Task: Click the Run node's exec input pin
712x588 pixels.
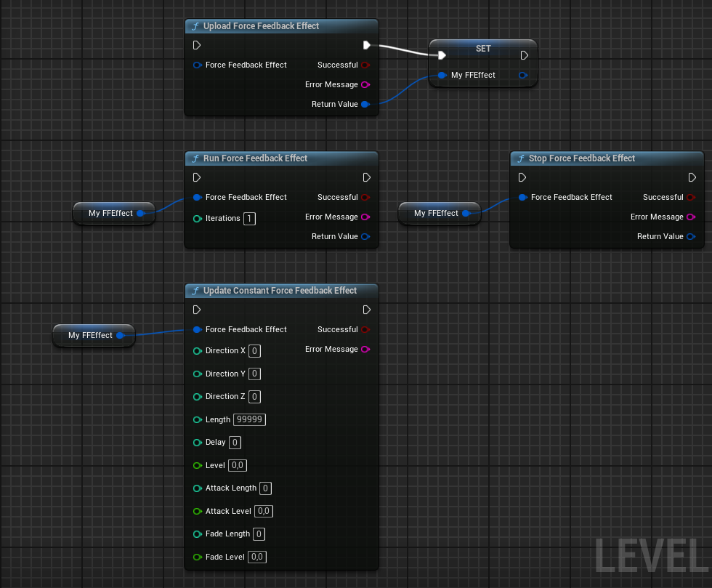Action: coord(197,177)
